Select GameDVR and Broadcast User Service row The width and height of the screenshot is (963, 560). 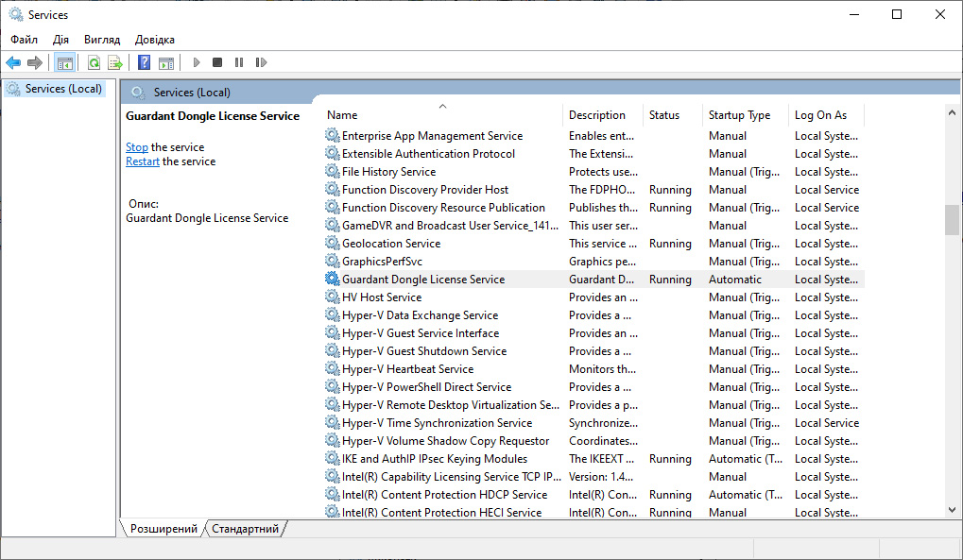tap(593, 226)
